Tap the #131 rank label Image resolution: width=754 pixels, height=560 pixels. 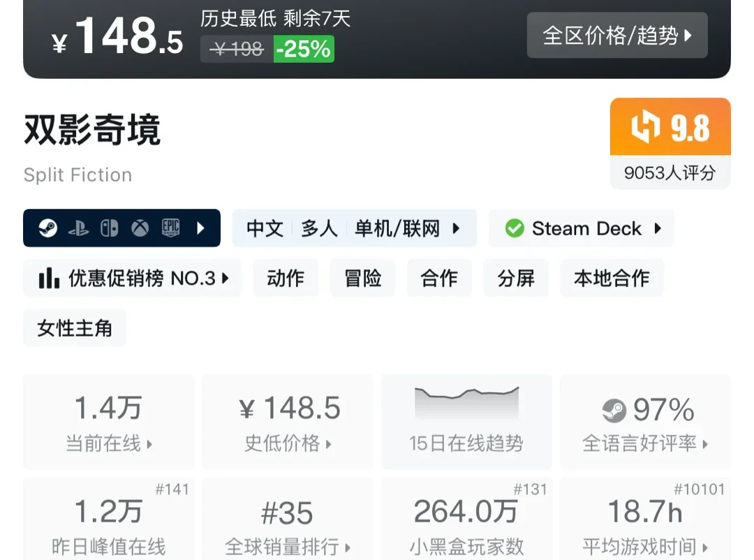[531, 489]
